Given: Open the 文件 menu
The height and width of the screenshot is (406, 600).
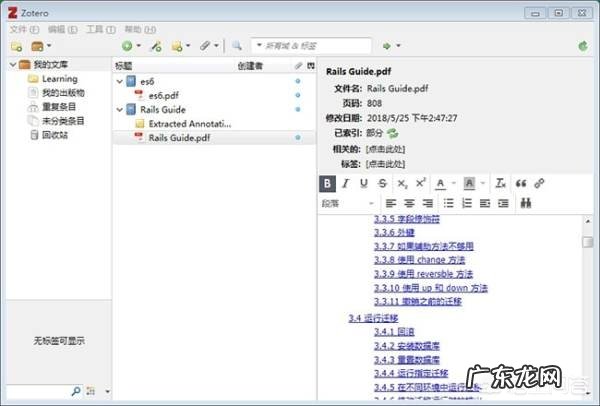Looking at the screenshot, I should pos(24,29).
